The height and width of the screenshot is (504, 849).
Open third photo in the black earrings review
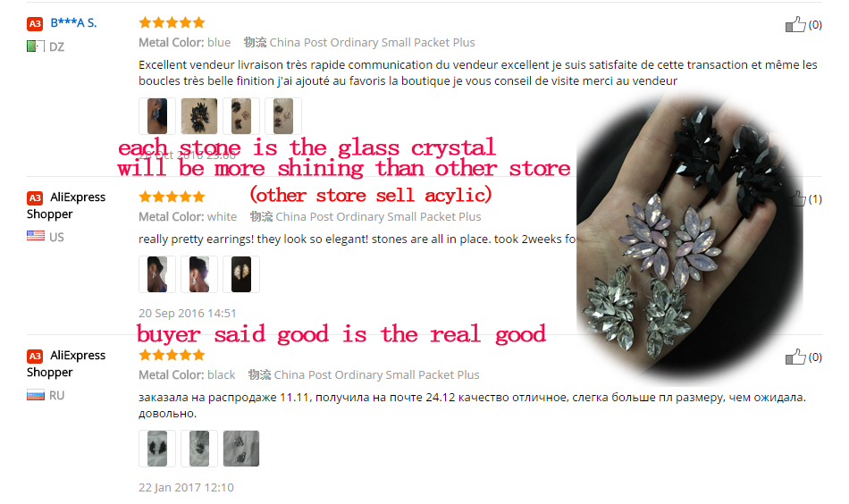(x=241, y=449)
